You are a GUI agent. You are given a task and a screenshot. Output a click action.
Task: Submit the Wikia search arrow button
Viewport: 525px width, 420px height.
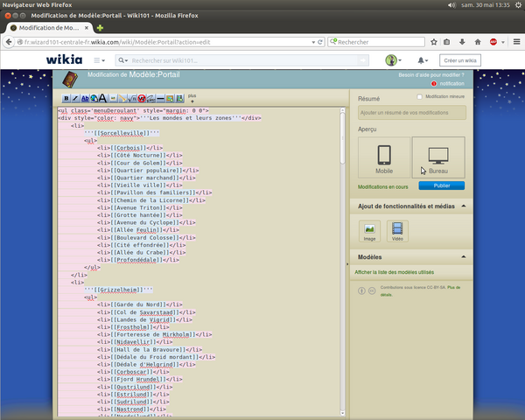tap(363, 60)
